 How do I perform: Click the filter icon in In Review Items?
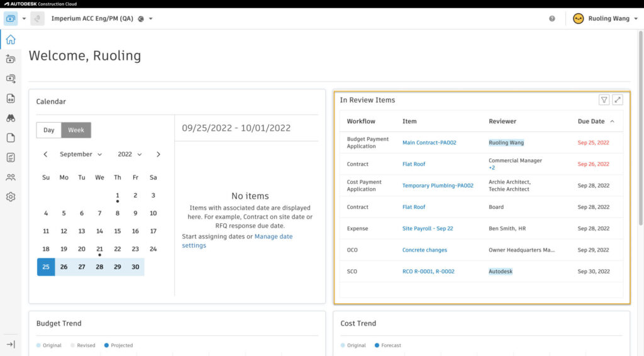coord(604,100)
